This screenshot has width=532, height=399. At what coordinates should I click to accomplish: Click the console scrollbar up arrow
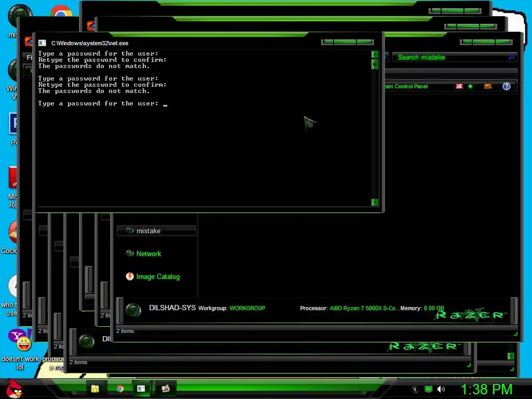[375, 54]
